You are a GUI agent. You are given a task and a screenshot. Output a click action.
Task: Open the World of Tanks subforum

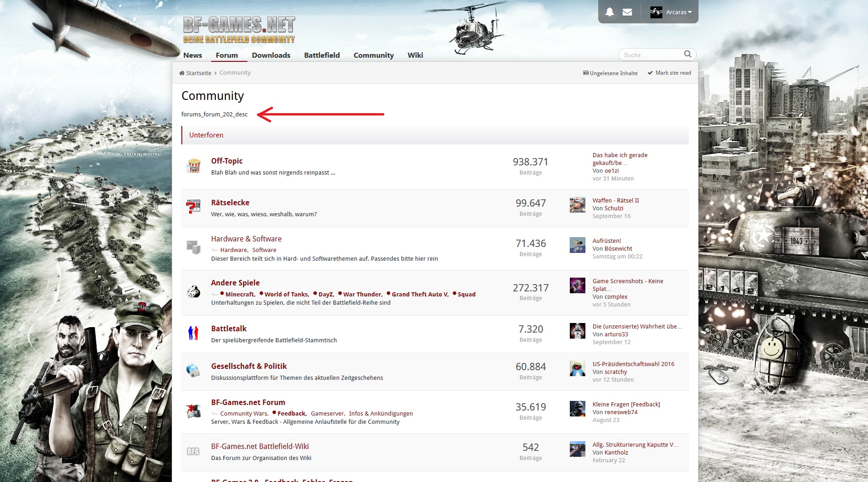click(286, 294)
